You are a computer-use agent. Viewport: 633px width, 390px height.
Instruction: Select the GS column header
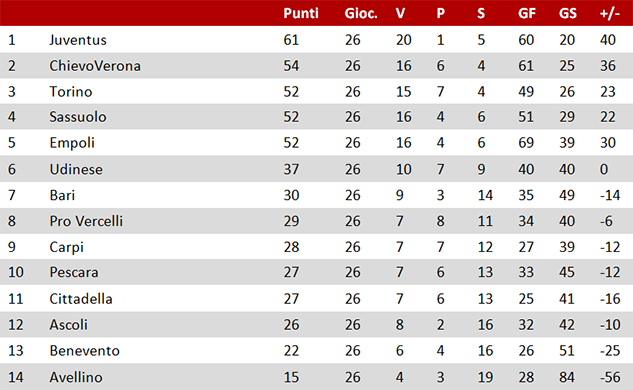568,13
